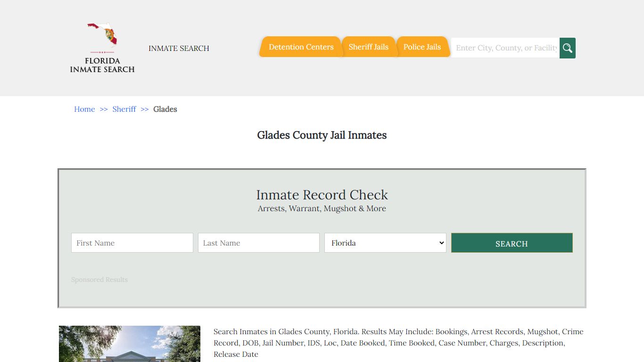
Task: Click the Inmate Record Check heading
Action: (322, 195)
